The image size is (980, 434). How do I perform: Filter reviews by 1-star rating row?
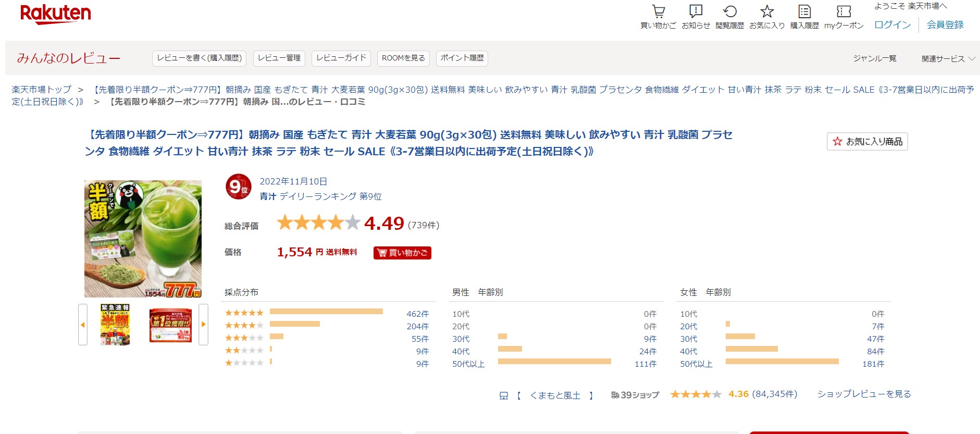click(327, 363)
